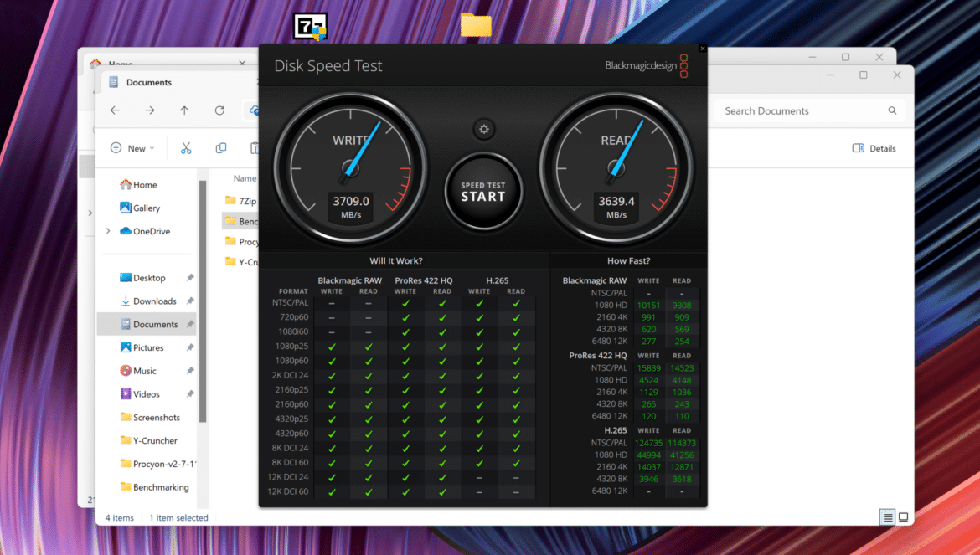980x555 pixels.
Task: Open Downloads in the sidebar
Action: [x=148, y=301]
